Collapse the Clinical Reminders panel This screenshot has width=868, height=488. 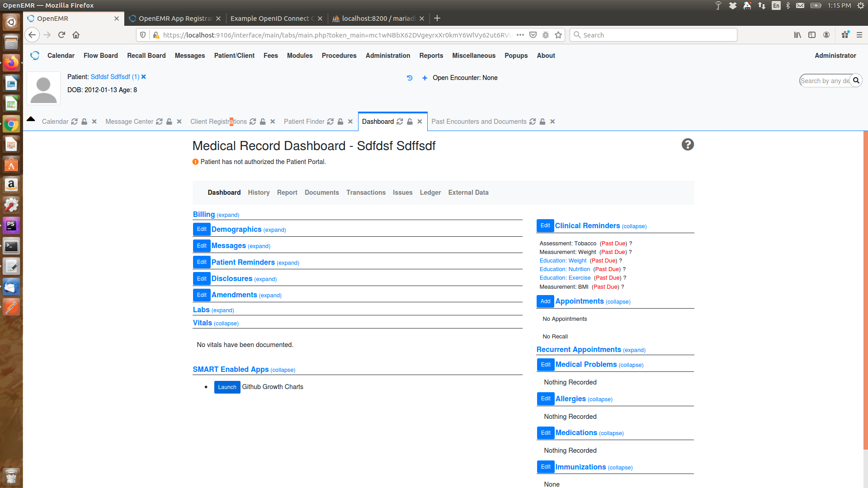click(x=634, y=226)
